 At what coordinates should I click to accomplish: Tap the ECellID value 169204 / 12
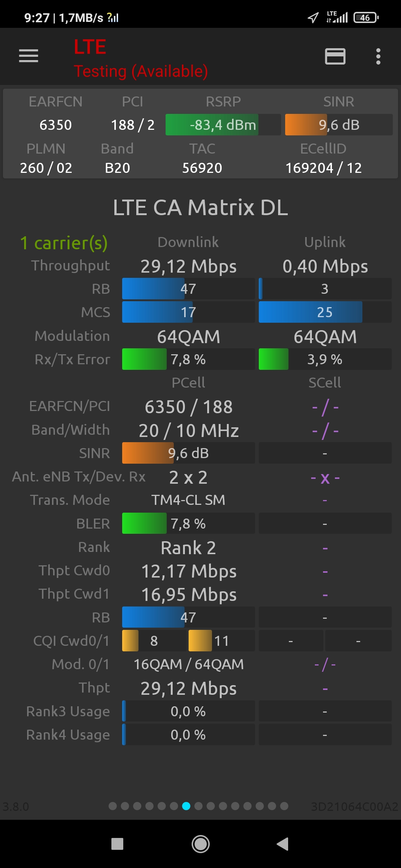point(323,168)
